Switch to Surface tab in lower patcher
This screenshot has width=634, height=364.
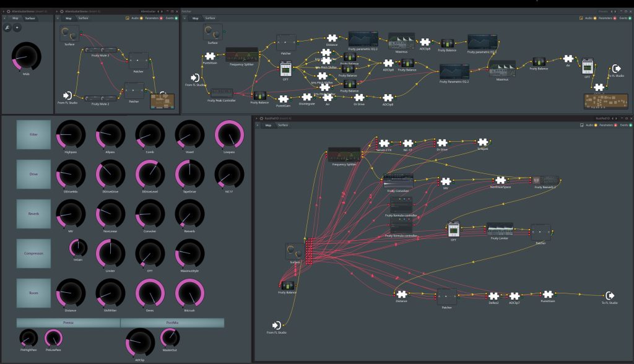tap(283, 125)
